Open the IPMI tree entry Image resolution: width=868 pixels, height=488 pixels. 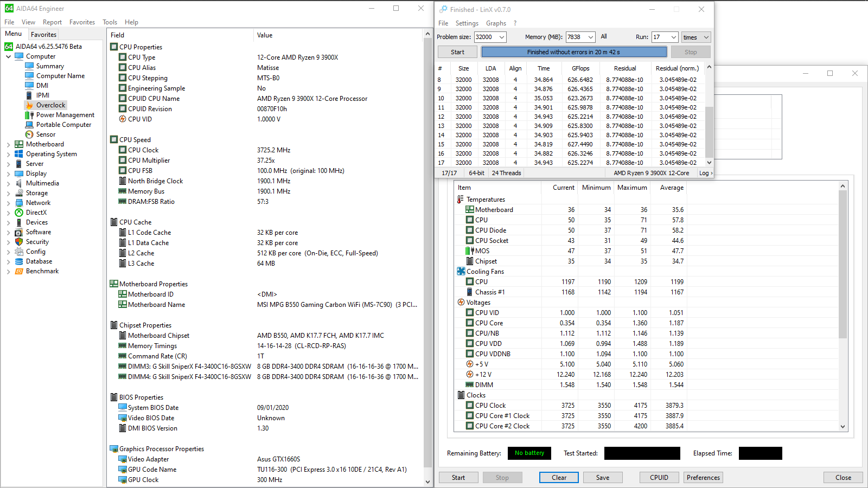(x=43, y=95)
